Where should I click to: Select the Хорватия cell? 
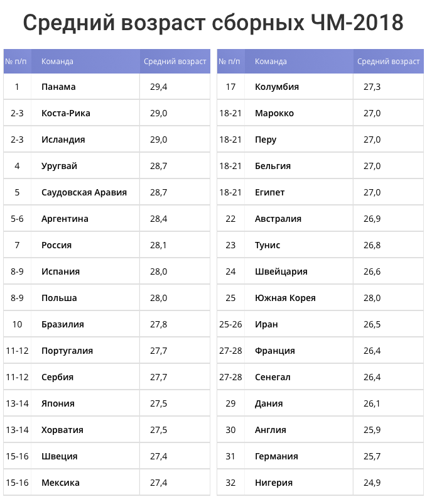tap(62, 430)
